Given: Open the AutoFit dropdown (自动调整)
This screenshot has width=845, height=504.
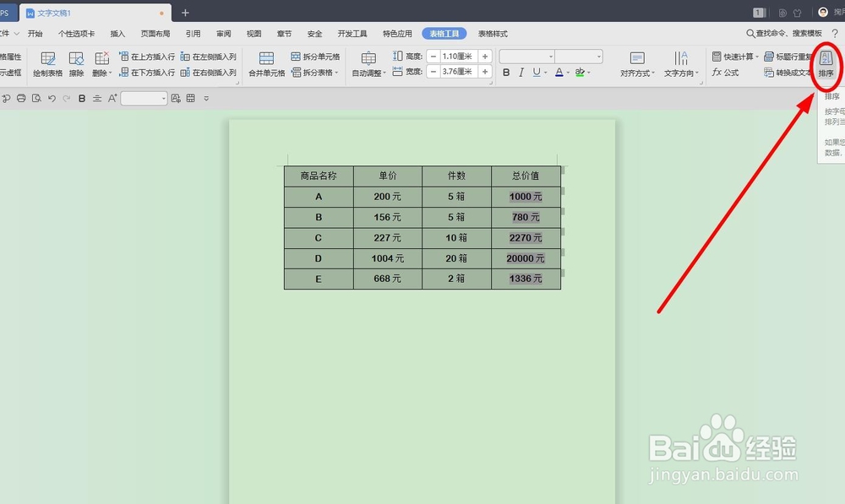Looking at the screenshot, I should pyautogui.click(x=368, y=71).
